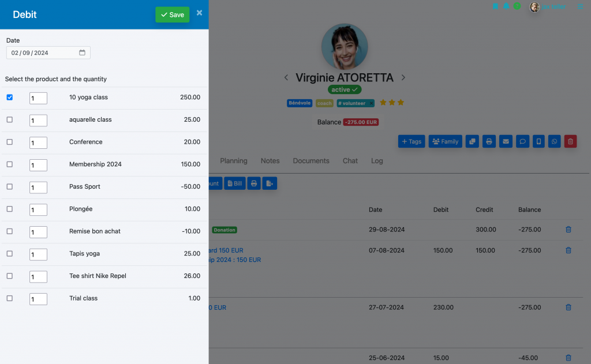The image size is (591, 364).
Task: Go to previous member with left chevron
Action: tap(286, 78)
